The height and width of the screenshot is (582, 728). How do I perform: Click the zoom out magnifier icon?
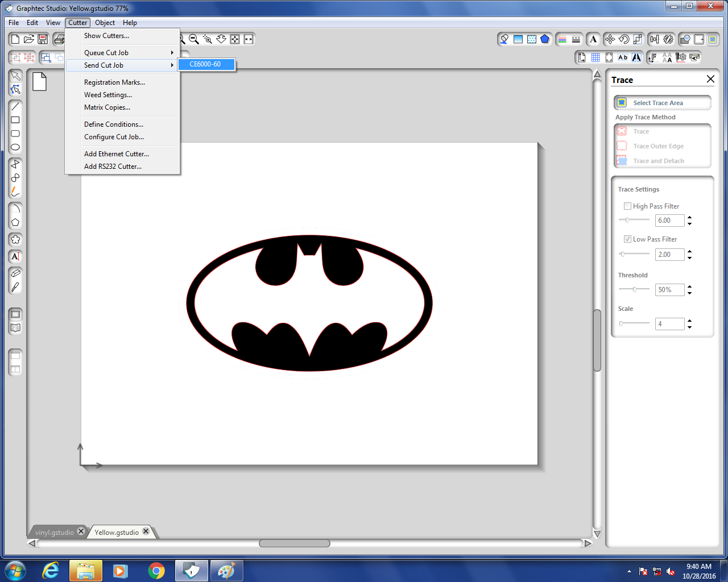click(194, 39)
